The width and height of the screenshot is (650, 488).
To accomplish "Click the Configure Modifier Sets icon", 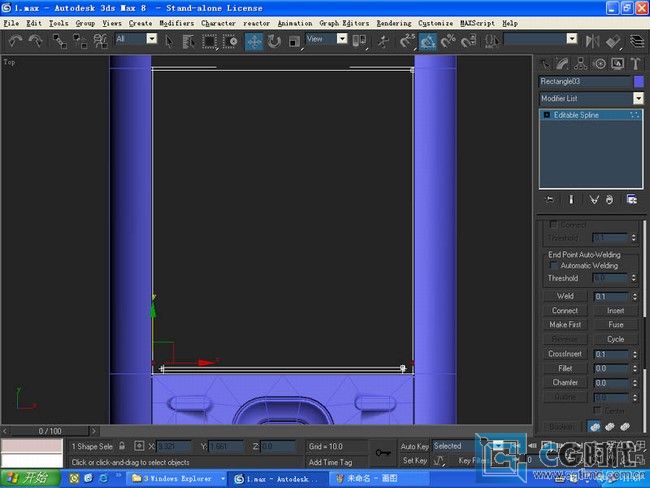I will 632,199.
